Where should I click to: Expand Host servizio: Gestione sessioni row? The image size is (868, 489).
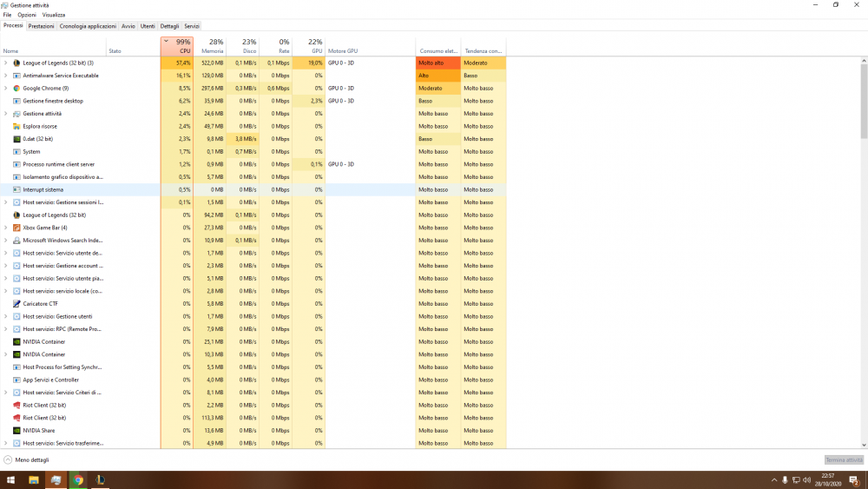(x=5, y=202)
